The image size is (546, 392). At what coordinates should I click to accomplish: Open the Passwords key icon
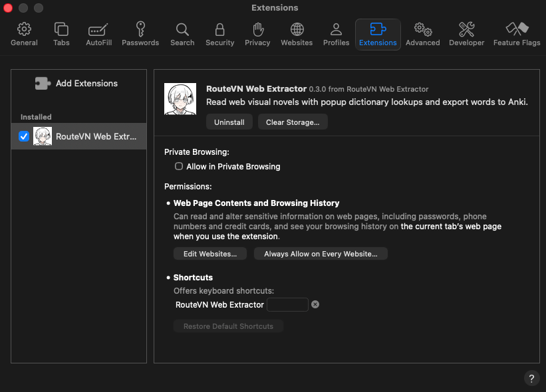(140, 29)
